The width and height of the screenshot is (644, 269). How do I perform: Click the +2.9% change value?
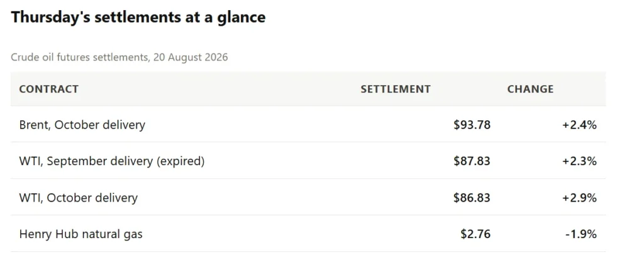(x=579, y=198)
